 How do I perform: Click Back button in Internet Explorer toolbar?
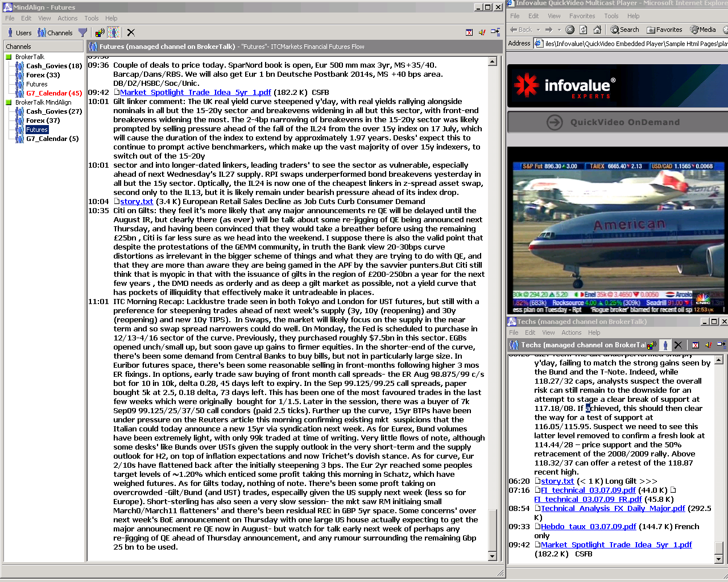pos(521,30)
